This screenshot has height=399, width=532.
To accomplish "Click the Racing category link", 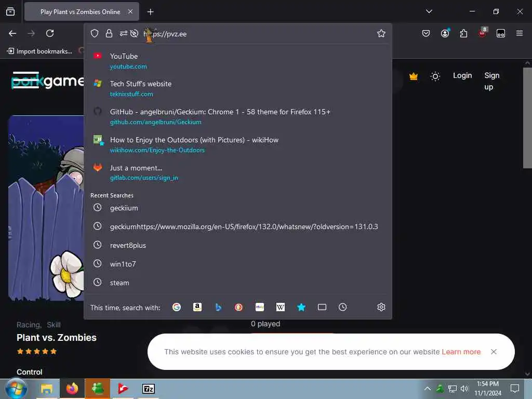I will 29,325.
